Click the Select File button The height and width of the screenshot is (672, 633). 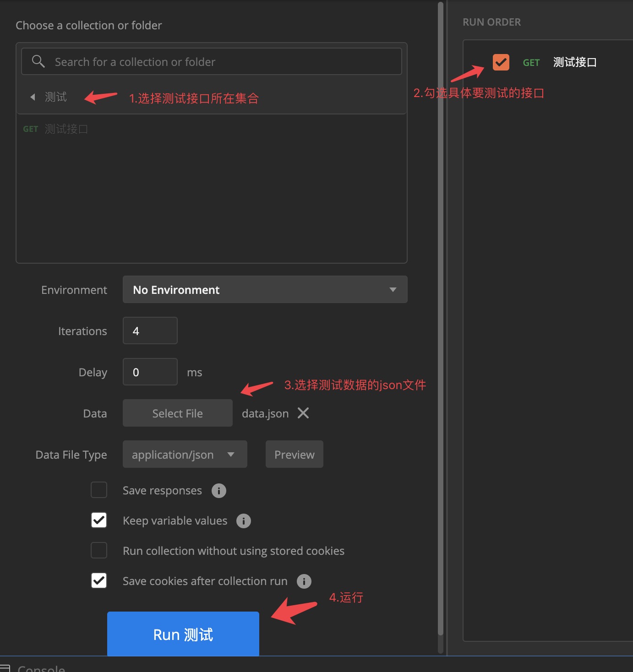pyautogui.click(x=178, y=413)
